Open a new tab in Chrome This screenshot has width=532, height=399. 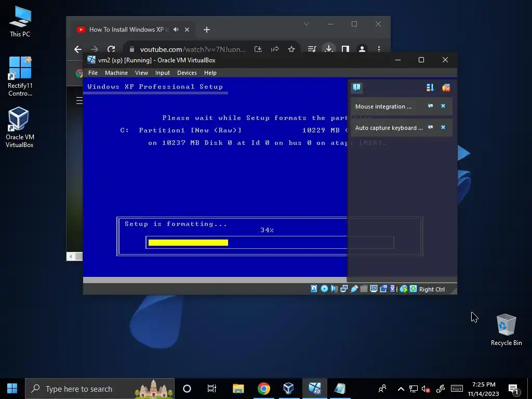pyautogui.click(x=207, y=30)
